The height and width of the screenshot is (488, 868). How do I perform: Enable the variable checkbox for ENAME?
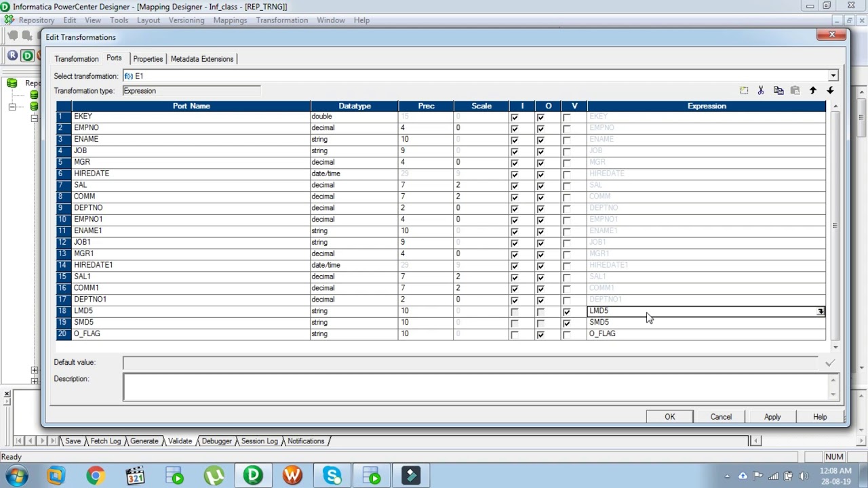tap(567, 140)
